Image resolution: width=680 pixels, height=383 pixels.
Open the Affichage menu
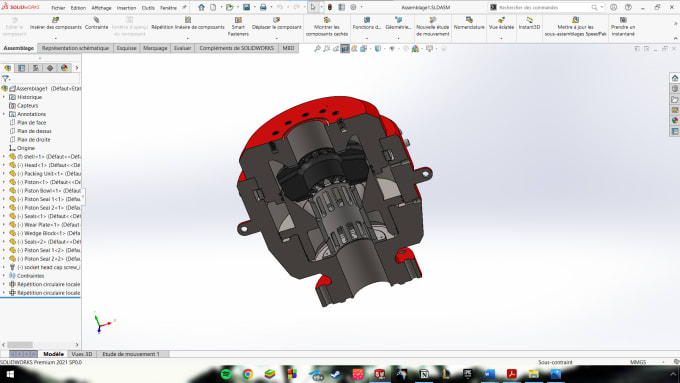coord(101,8)
